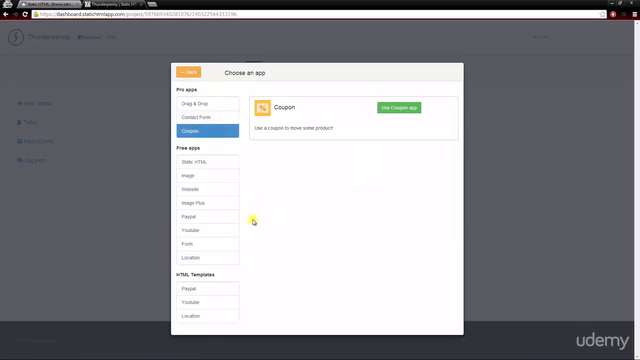640x360 pixels.
Task: Reload the page with refresh icon
Action: (25, 14)
